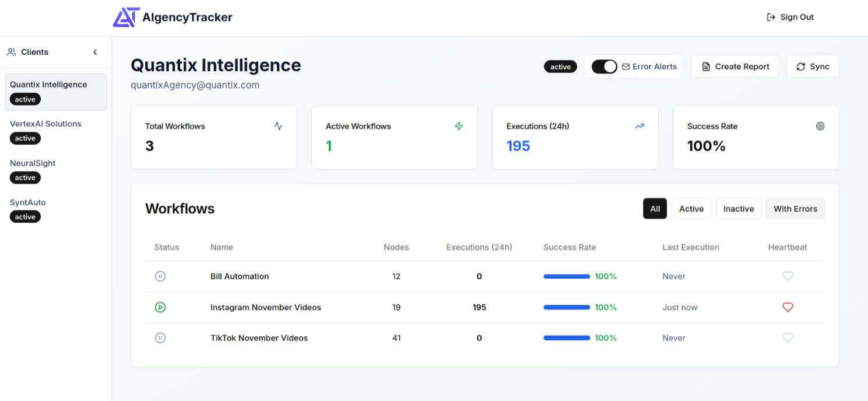Sign Out of AIgencyTracker

[790, 16]
